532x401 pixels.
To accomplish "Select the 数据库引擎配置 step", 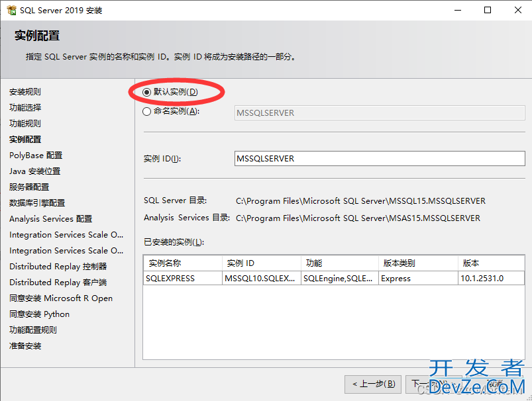I will 37,203.
